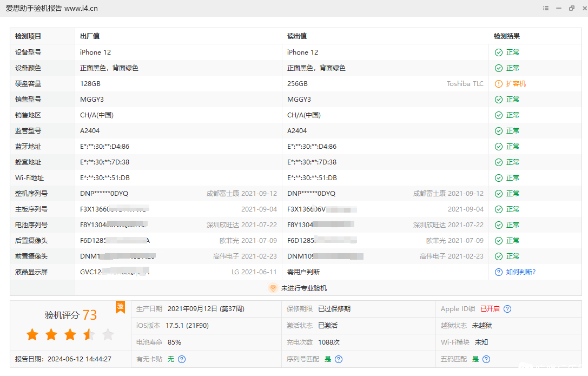The width and height of the screenshot is (588, 376).
Task: Click the 未进行专业验机 text
Action: [x=304, y=288]
